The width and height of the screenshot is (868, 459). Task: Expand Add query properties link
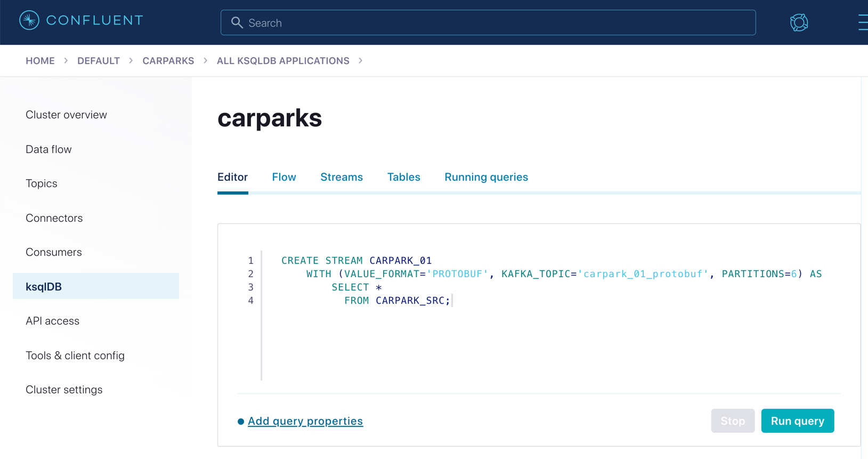pos(305,421)
